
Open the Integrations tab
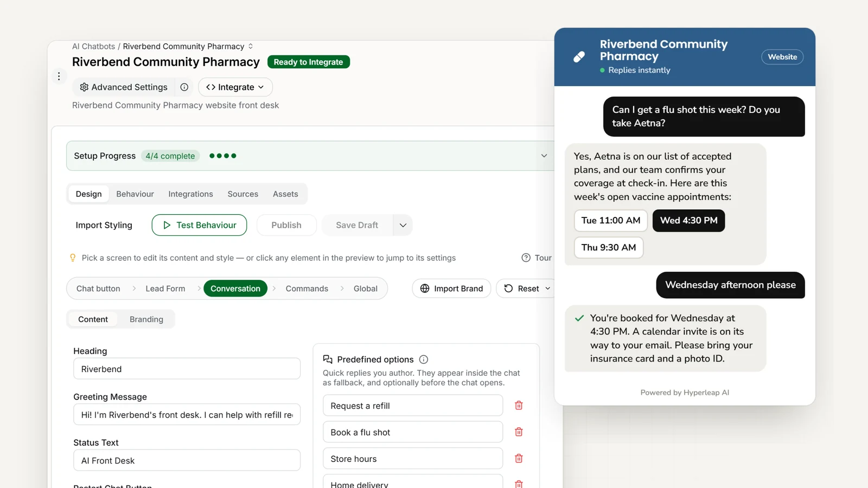click(190, 194)
